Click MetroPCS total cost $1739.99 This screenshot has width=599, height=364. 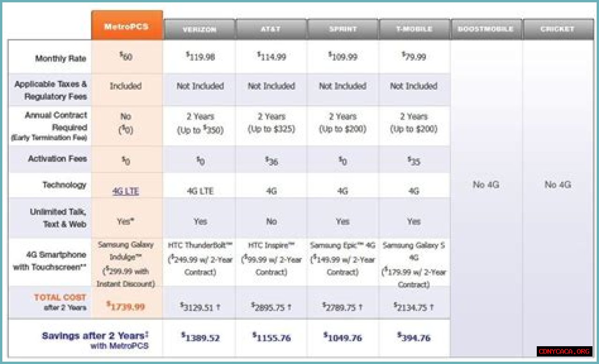tap(125, 306)
